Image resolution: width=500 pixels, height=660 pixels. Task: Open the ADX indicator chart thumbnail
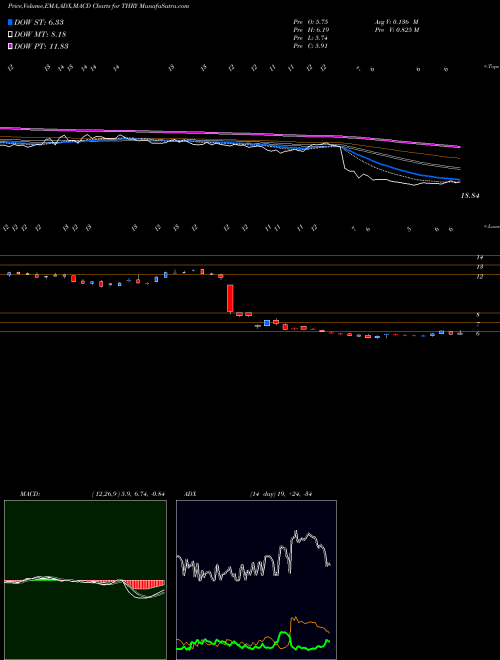256,580
